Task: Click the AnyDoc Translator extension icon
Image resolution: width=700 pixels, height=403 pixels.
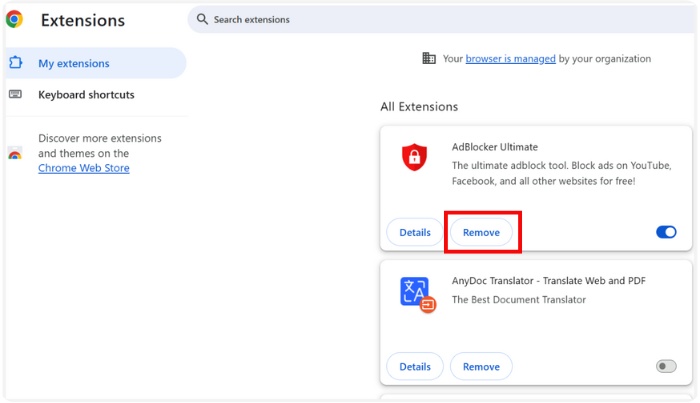Action: [418, 295]
